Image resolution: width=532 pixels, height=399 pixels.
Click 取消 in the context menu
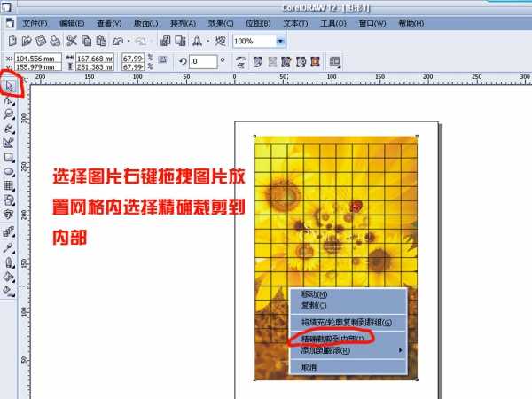(309, 366)
